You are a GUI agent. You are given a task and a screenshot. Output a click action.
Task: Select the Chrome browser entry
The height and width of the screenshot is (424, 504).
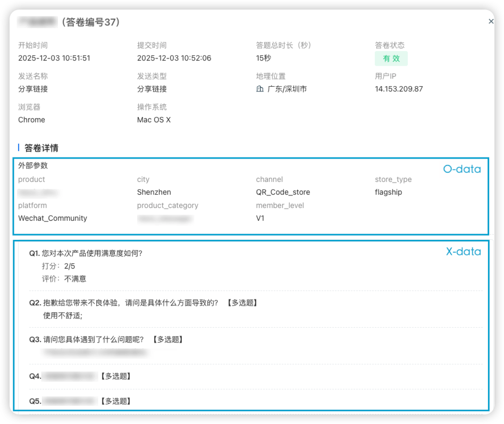[31, 120]
